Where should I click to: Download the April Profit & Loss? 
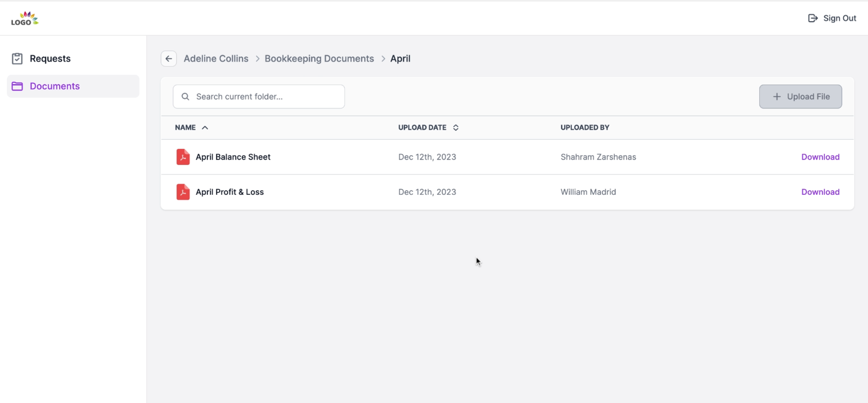(820, 192)
